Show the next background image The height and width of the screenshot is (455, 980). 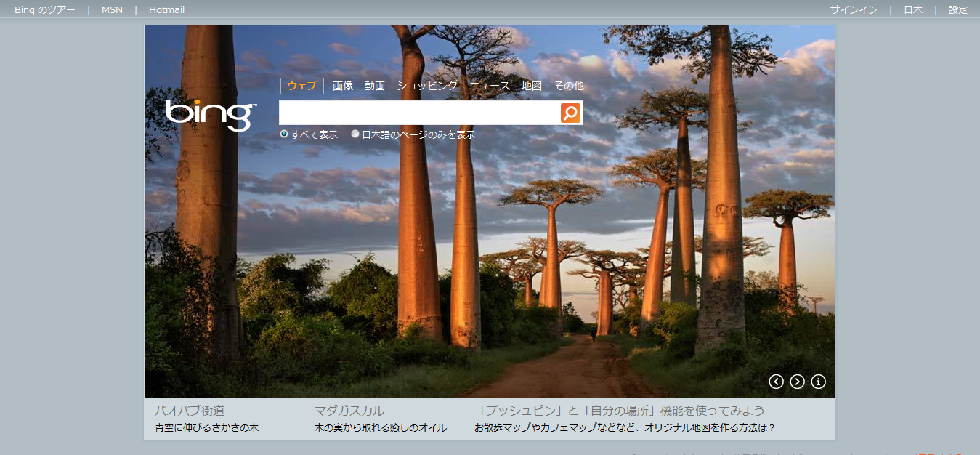[797, 382]
